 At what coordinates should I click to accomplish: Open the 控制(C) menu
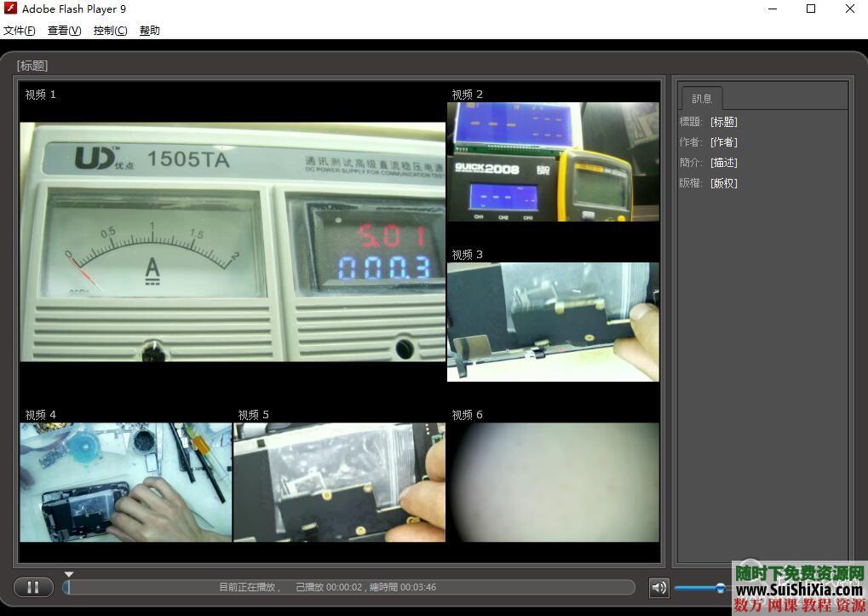point(111,31)
